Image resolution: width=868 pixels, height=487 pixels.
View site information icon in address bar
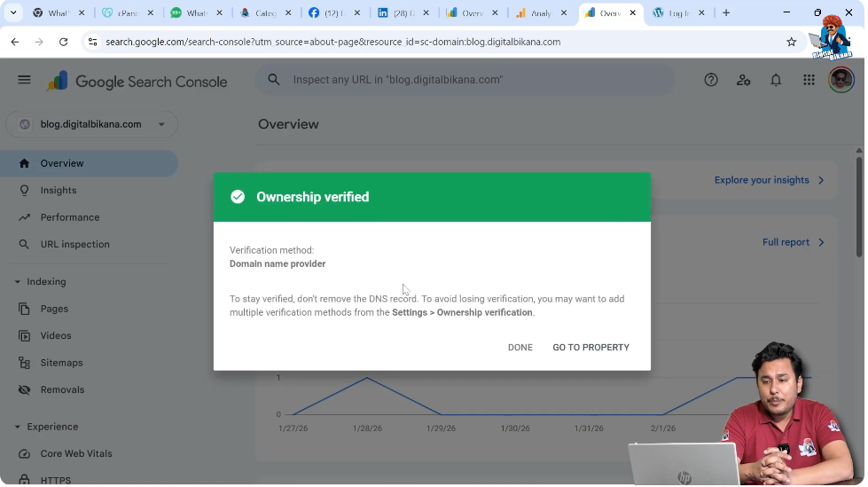(x=92, y=42)
